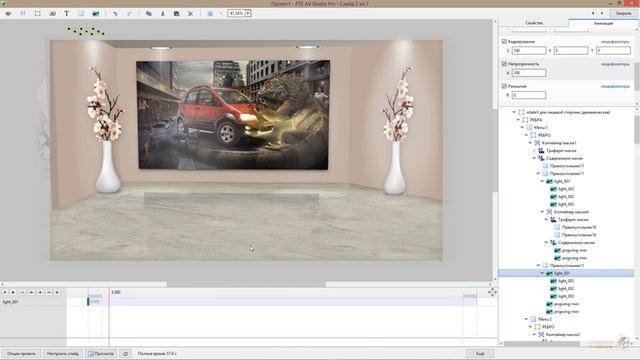The height and width of the screenshot is (360, 640).
Task: Click the A opacity value field
Action: point(529,73)
